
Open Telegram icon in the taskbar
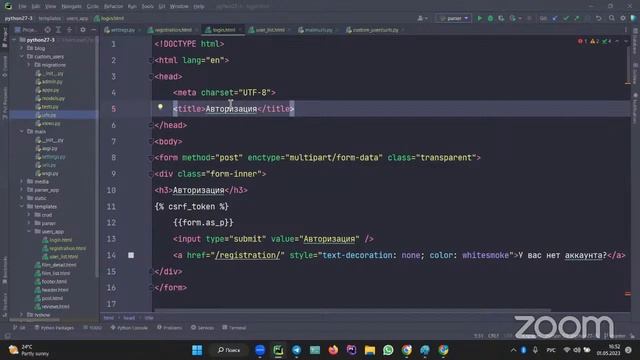pyautogui.click(x=297, y=350)
